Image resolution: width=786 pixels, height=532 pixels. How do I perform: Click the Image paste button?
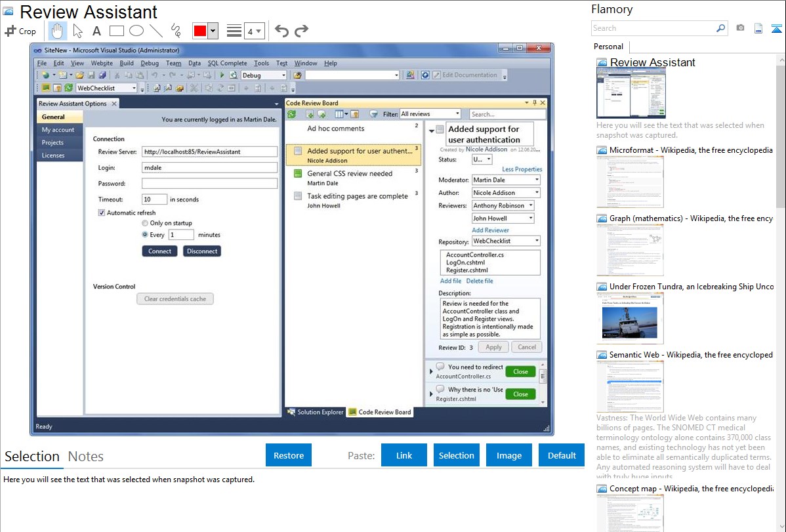[509, 455]
